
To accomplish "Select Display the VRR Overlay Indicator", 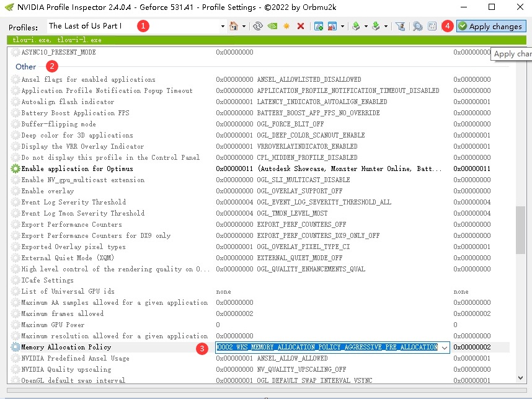I will point(260,146).
